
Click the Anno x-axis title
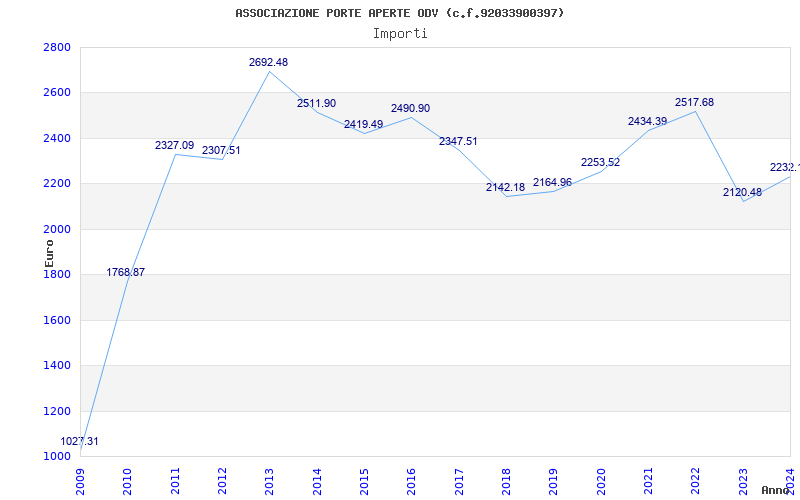coord(774,490)
